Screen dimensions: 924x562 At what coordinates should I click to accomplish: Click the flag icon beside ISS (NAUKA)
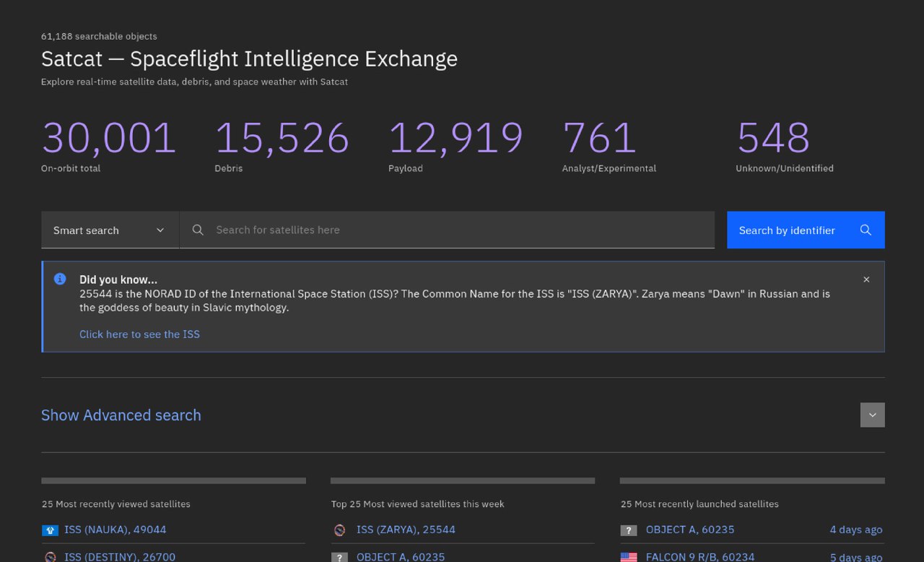(x=50, y=530)
